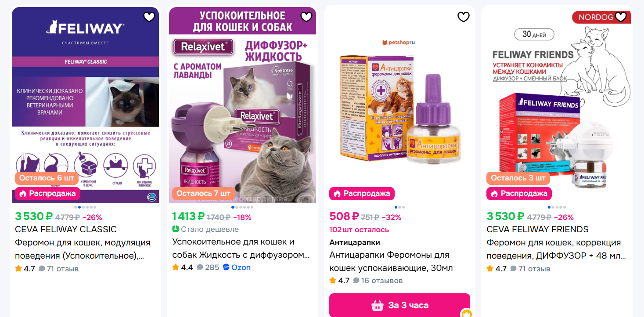Click 'Распродажа' badge on Feliway Classic image

pyautogui.click(x=47, y=193)
